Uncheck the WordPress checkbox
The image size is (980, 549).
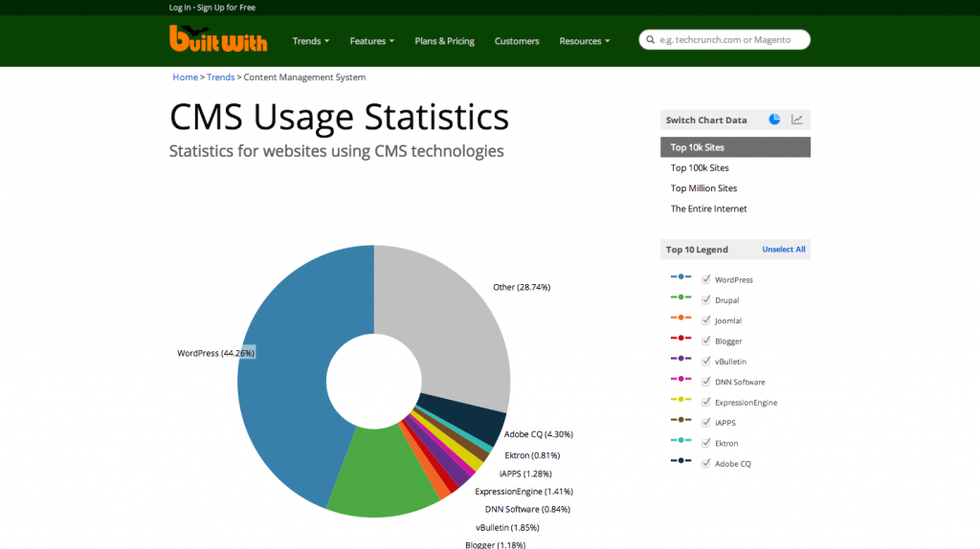[705, 279]
